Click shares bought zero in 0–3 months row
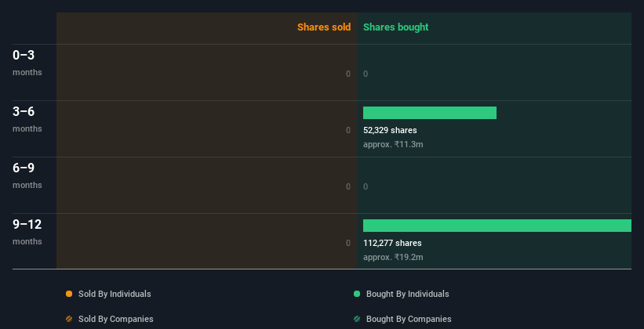Image resolution: width=644 pixels, height=329 pixels. point(366,74)
